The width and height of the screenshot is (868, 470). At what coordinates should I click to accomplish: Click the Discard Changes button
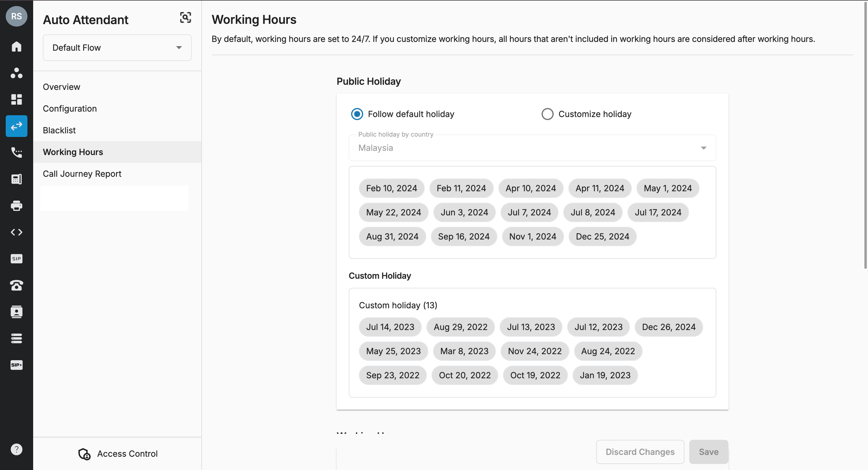coord(640,452)
